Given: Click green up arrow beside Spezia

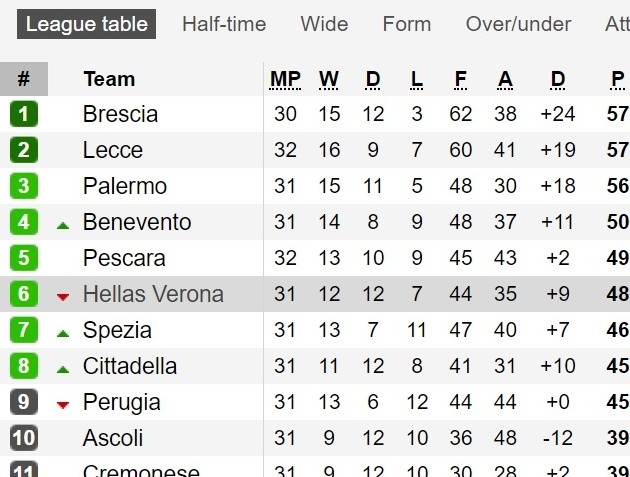Looking at the screenshot, I should click(63, 331).
